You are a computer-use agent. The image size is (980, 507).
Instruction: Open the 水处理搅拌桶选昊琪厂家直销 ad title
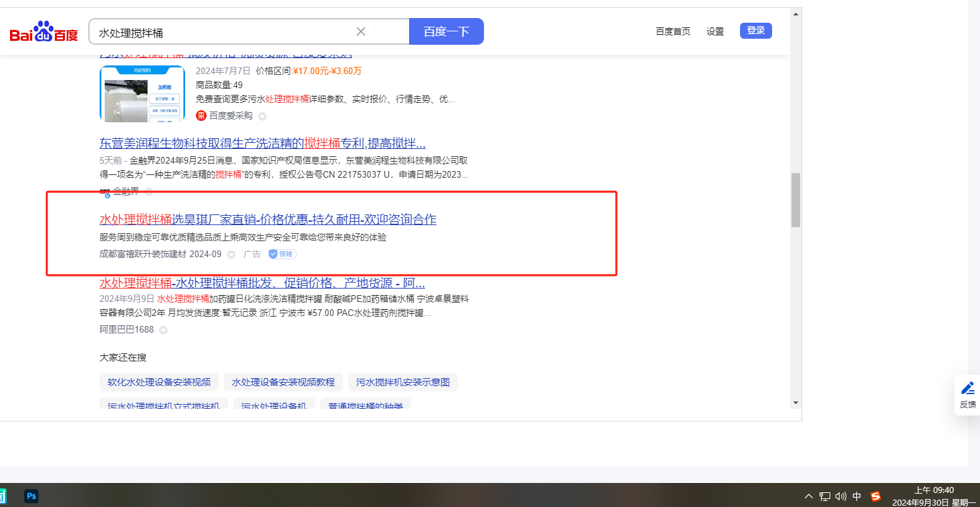pos(268,219)
